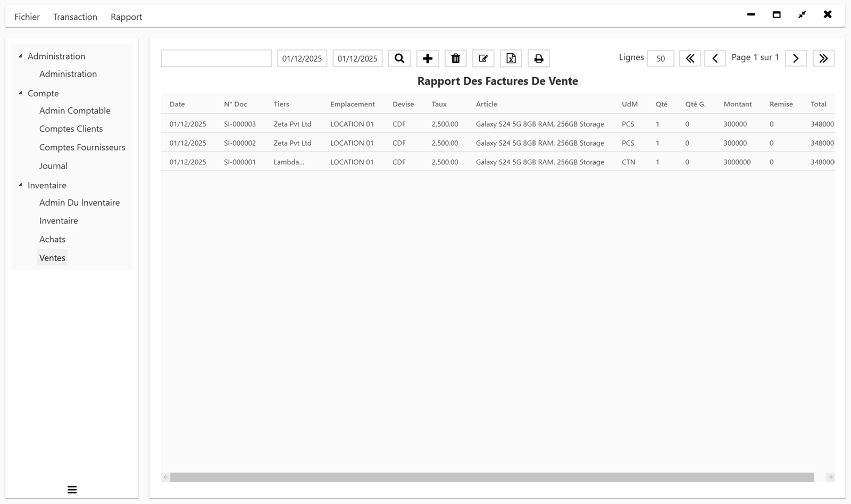
Task: Jump to the last page with double-arrow icon
Action: tap(823, 58)
